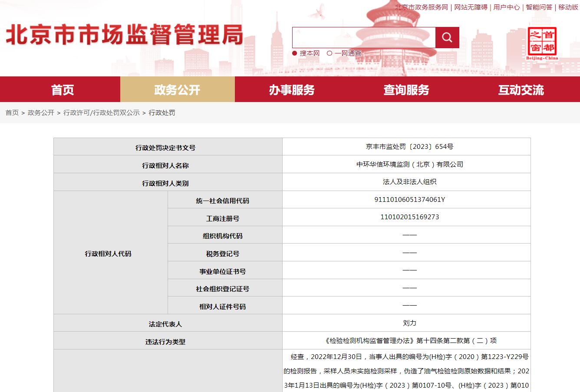
Task: Go to 首页 main navigation tab
Action: click(63, 89)
